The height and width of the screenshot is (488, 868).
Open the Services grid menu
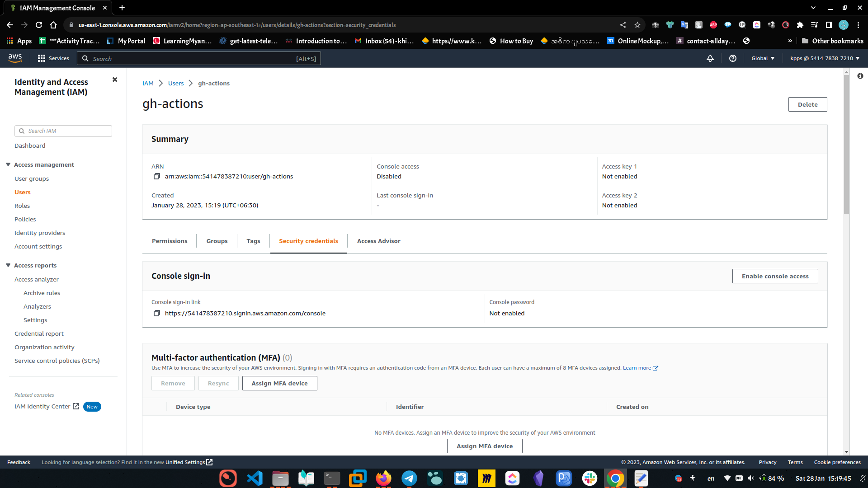(53, 58)
